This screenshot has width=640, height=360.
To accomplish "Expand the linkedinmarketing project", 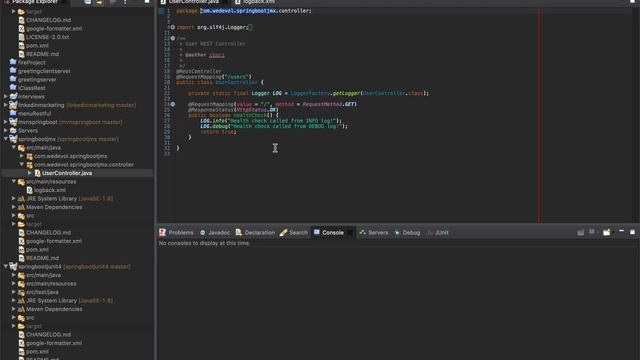I will coord(6,105).
